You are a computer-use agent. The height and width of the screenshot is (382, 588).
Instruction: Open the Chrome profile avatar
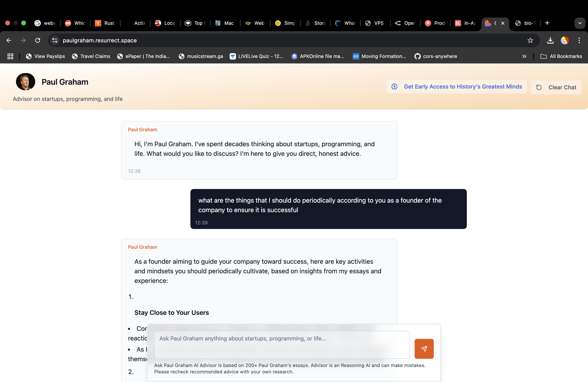click(565, 40)
